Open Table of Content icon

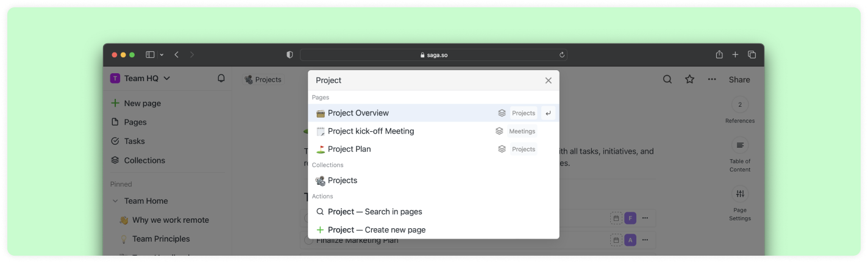740,145
